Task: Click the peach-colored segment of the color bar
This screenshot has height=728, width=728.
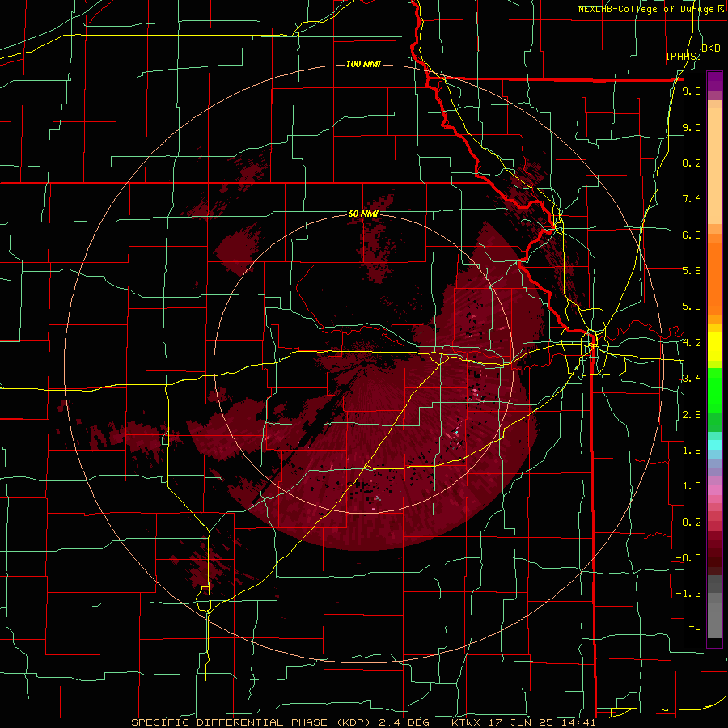Action: [x=714, y=165]
